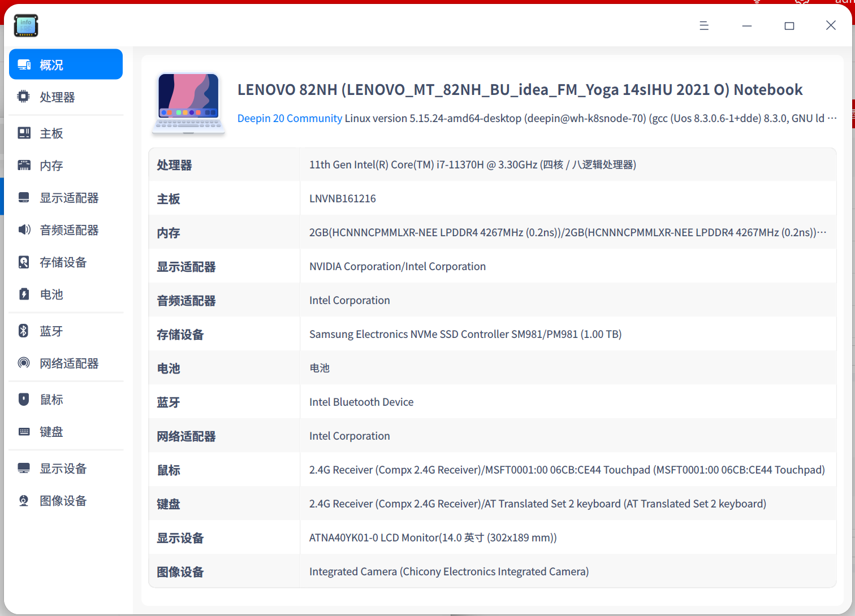Open the hamburger menu in title bar
Screen dimensions: 855x616
(x=703, y=25)
